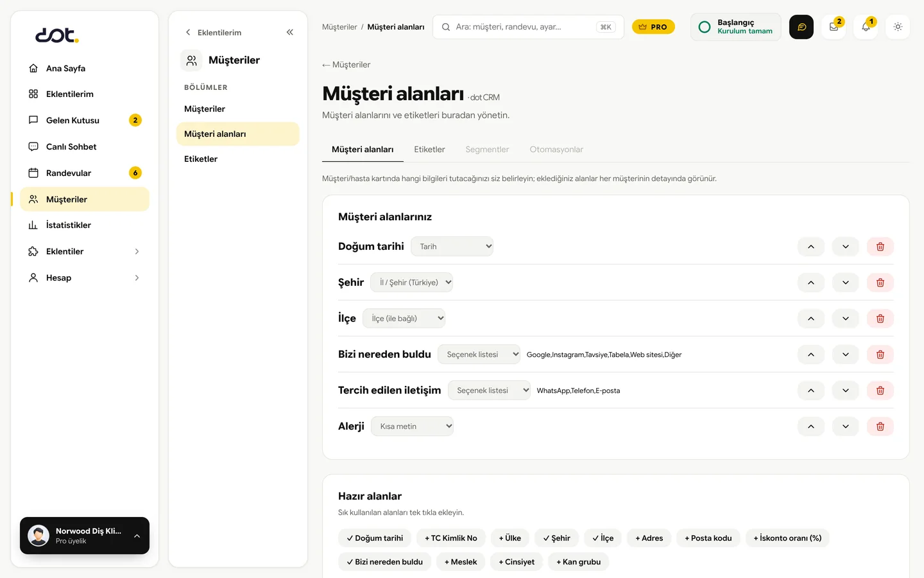Add the Kan grubu field
Viewport: 924px width, 578px height.
tap(579, 562)
